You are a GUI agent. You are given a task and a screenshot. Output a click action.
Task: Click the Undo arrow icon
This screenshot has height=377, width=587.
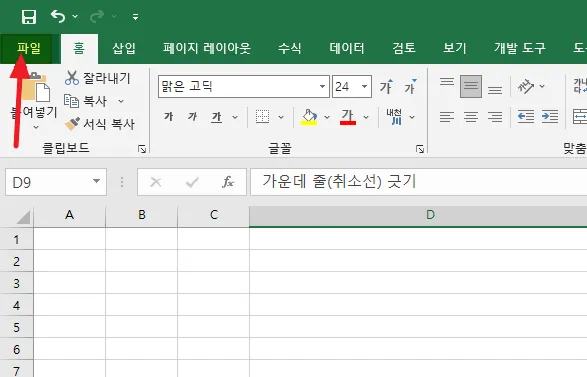pyautogui.click(x=58, y=16)
